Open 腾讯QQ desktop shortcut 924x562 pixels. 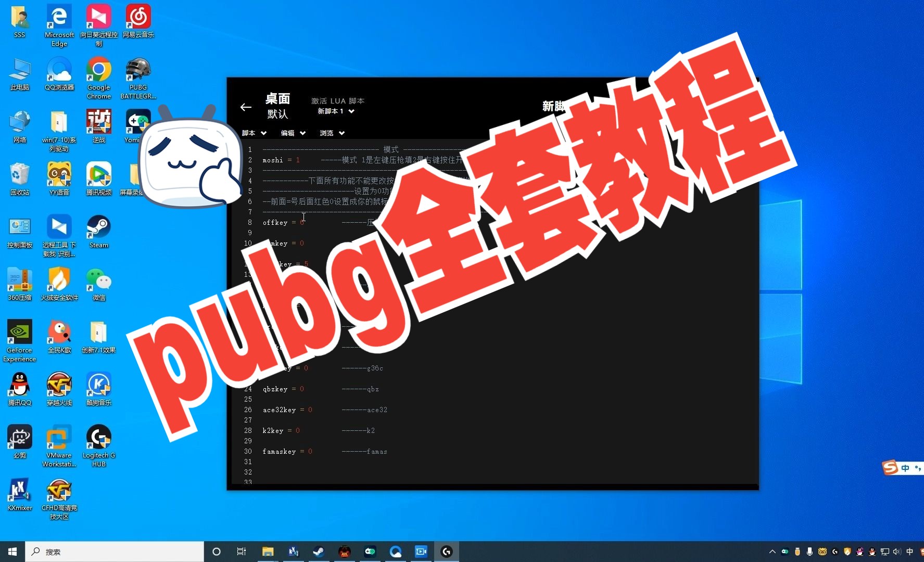click(x=20, y=390)
